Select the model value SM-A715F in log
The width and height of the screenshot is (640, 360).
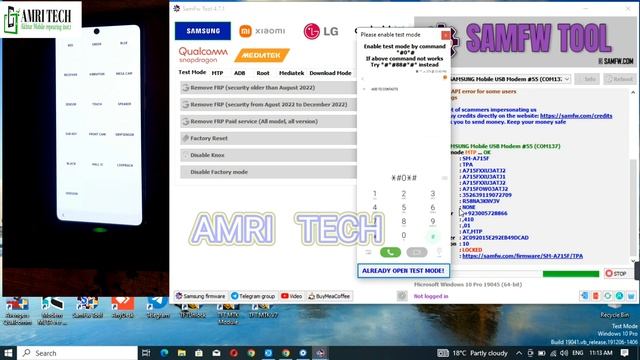[x=476, y=158]
